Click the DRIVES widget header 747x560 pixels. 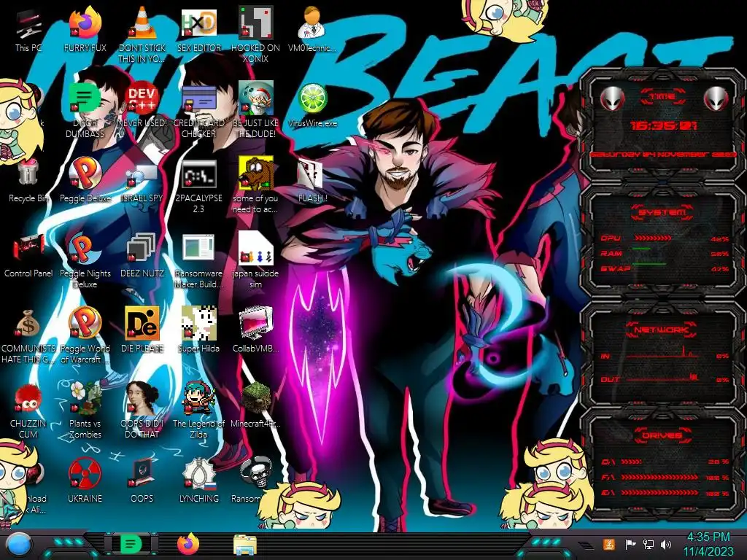click(662, 435)
